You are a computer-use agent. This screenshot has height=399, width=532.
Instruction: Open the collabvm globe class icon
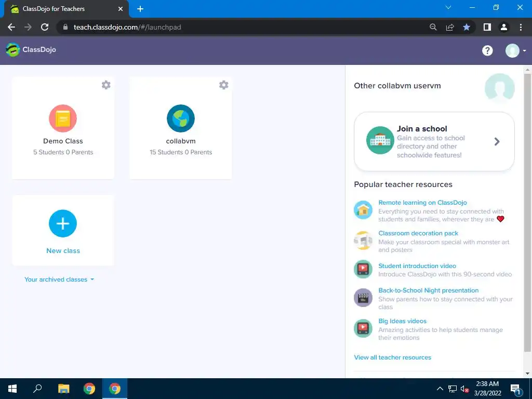[180, 118]
